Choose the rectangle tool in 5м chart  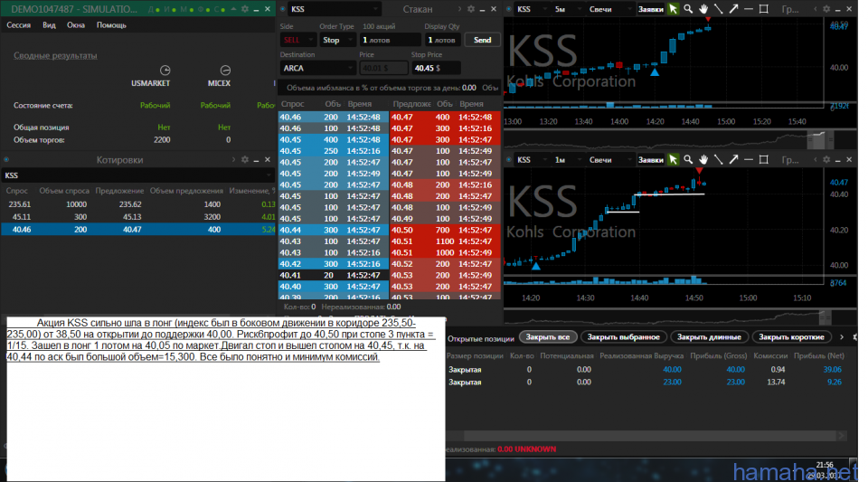coord(763,9)
